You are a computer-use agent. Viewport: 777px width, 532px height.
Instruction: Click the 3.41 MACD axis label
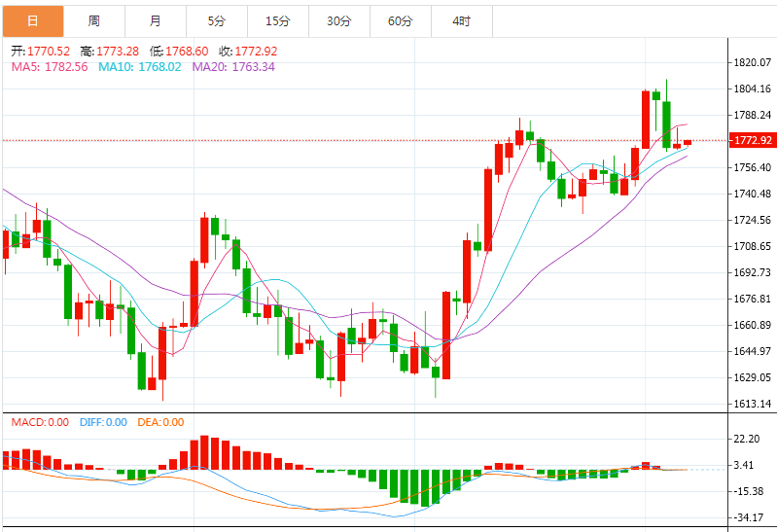pos(744,465)
